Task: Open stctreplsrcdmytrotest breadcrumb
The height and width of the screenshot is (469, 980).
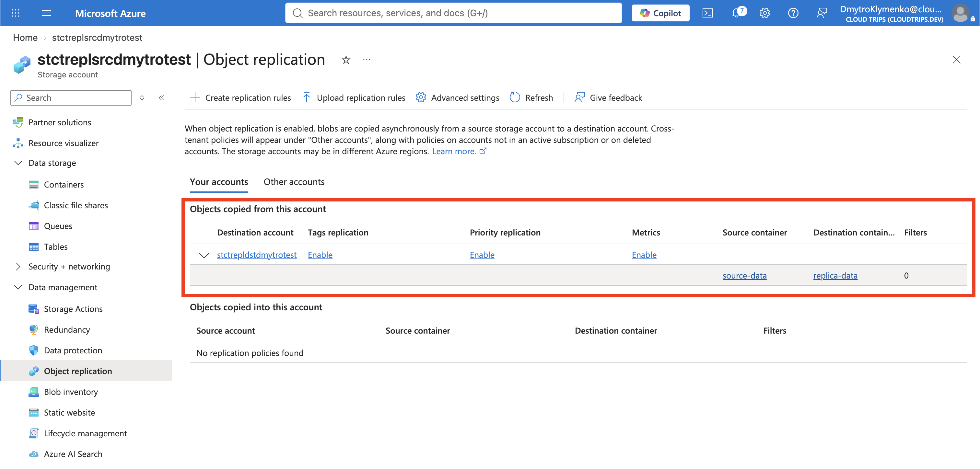Action: point(97,38)
